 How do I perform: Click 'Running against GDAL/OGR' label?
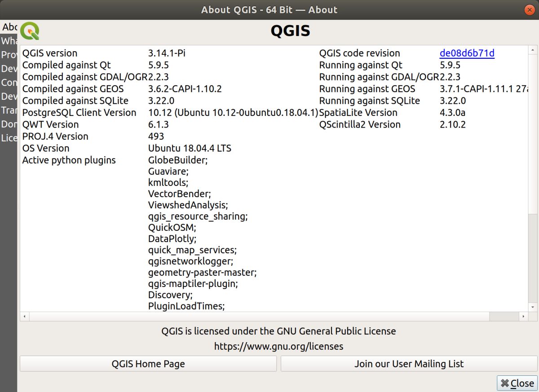pyautogui.click(x=379, y=77)
